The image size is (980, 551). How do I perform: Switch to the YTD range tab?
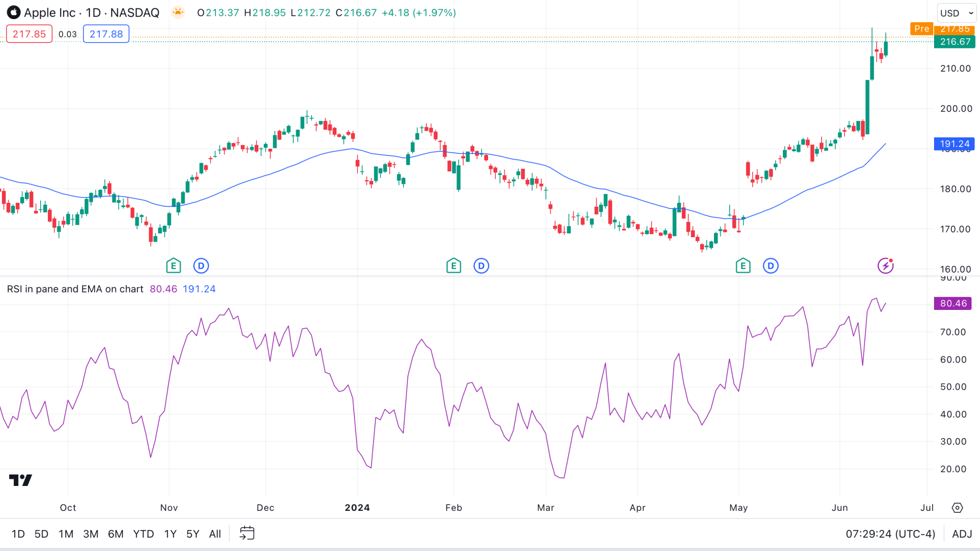point(143,534)
